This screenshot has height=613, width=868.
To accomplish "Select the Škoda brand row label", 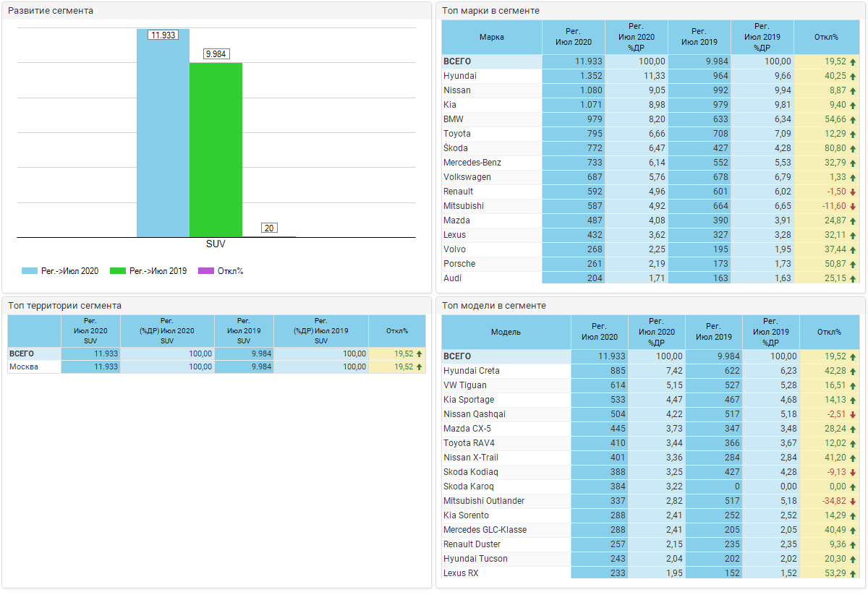I will [456, 148].
